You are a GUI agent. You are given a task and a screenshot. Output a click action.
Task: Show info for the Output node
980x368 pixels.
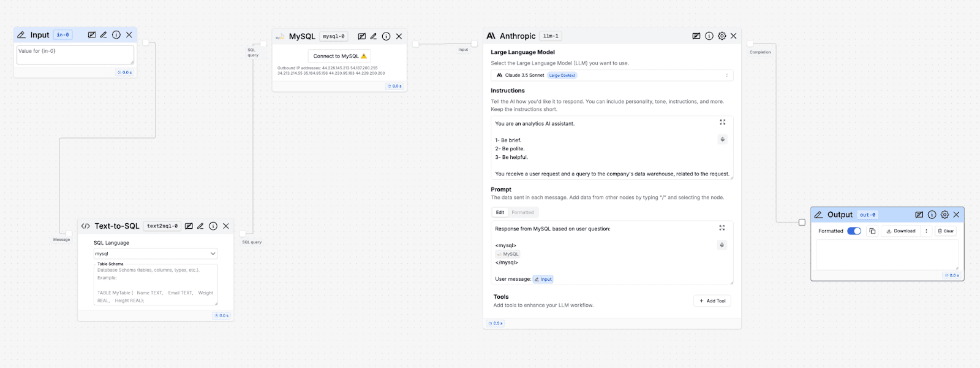[x=932, y=215]
